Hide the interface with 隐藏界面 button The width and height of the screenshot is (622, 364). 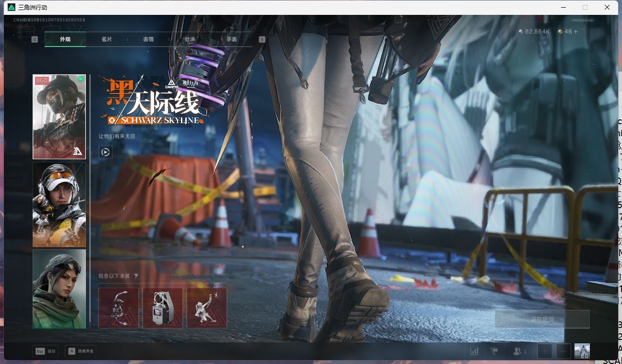81,352
